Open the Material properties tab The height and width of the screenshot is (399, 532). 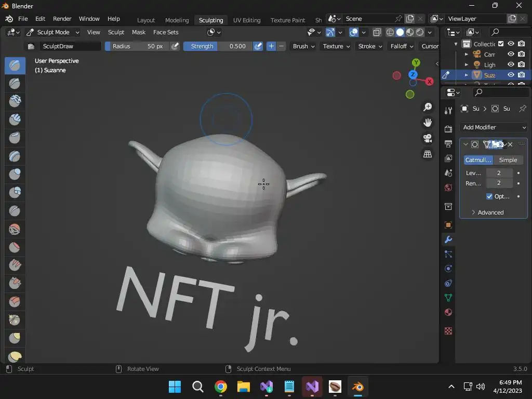click(448, 312)
